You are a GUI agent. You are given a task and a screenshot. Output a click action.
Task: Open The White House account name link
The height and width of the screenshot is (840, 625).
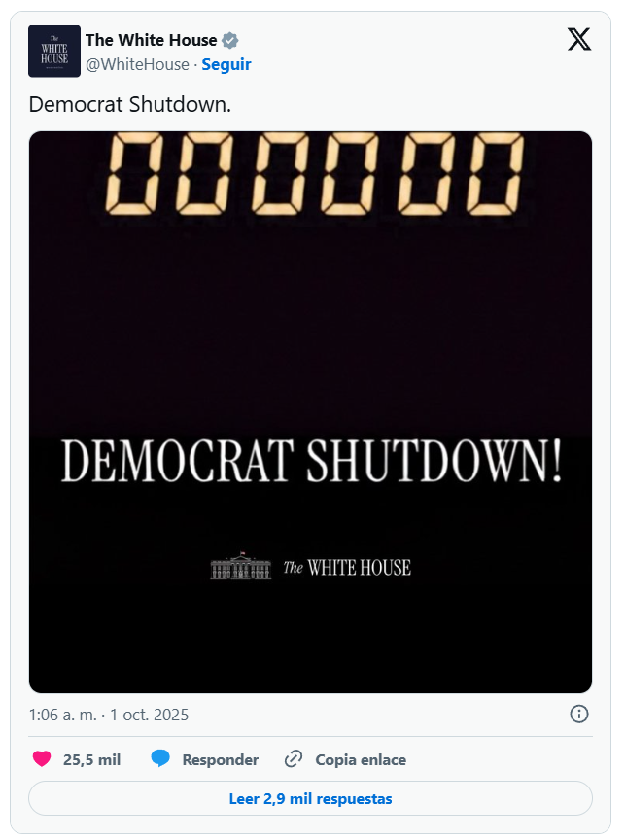coord(151,40)
